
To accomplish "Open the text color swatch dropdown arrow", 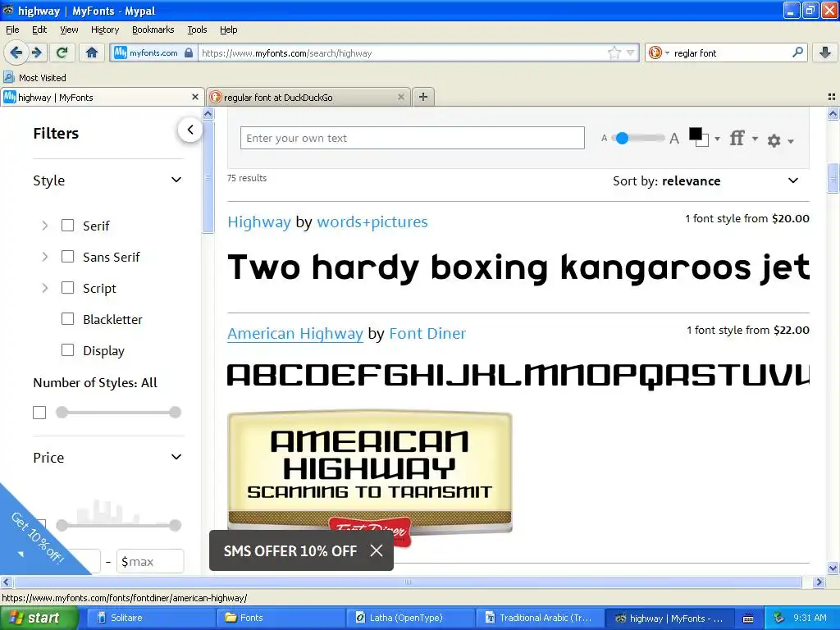I will click(x=717, y=139).
